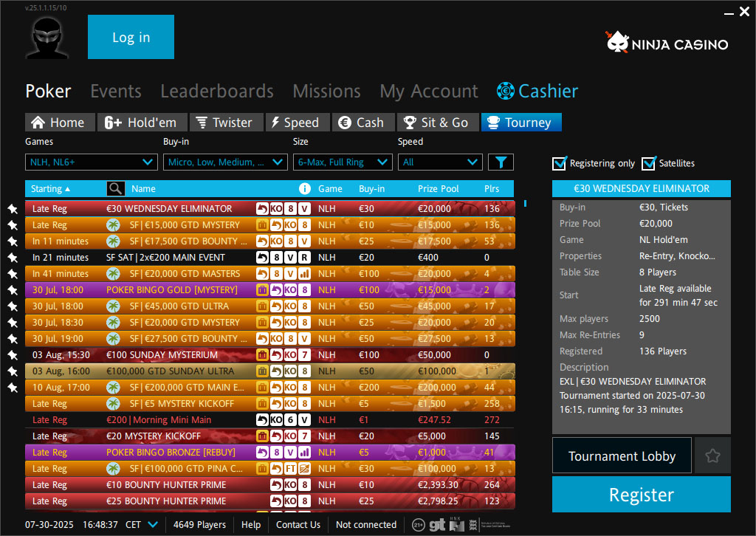
Task: Click the FT icon in SF €100,000 GTD PINA row
Action: (290, 469)
